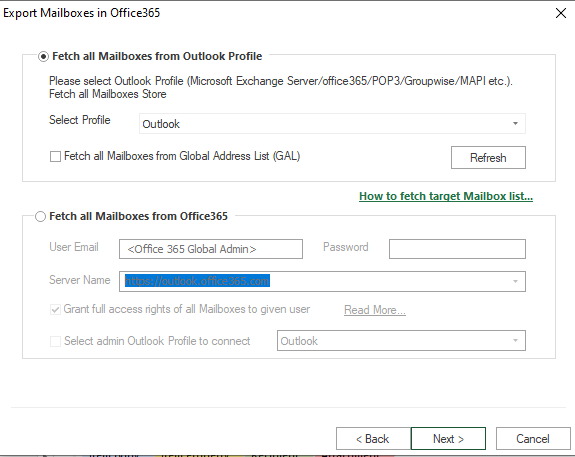Click the 'User Email' label
Viewport: 575px width, 457px height.
[74, 247]
